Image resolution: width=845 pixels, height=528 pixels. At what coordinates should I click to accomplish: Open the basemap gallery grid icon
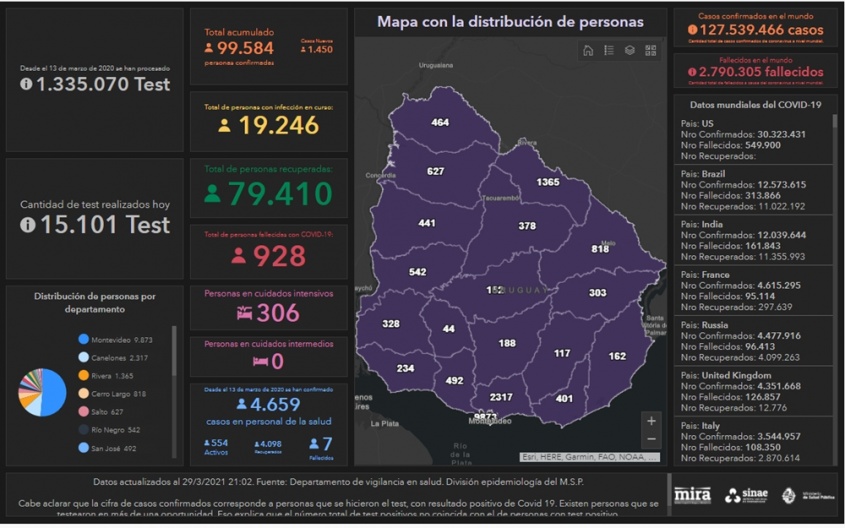(x=651, y=51)
